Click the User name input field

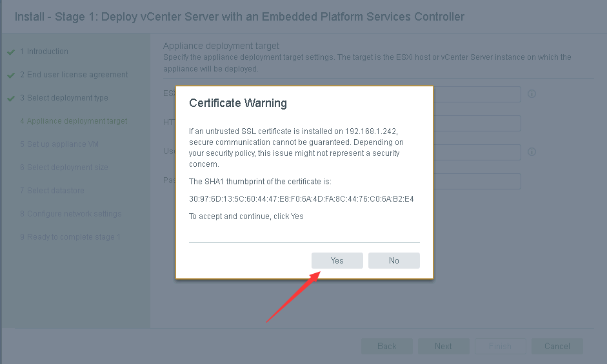pyautogui.click(x=477, y=153)
